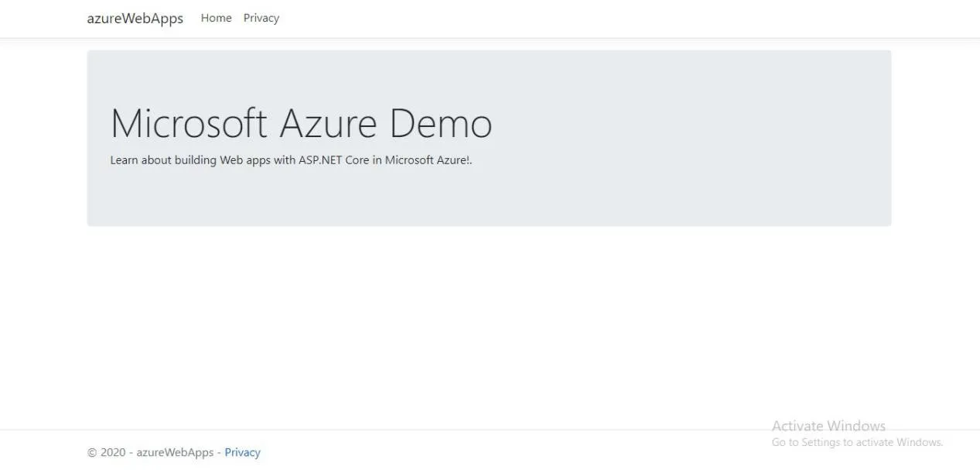Click azureWebApps text in the footer

pos(175,452)
